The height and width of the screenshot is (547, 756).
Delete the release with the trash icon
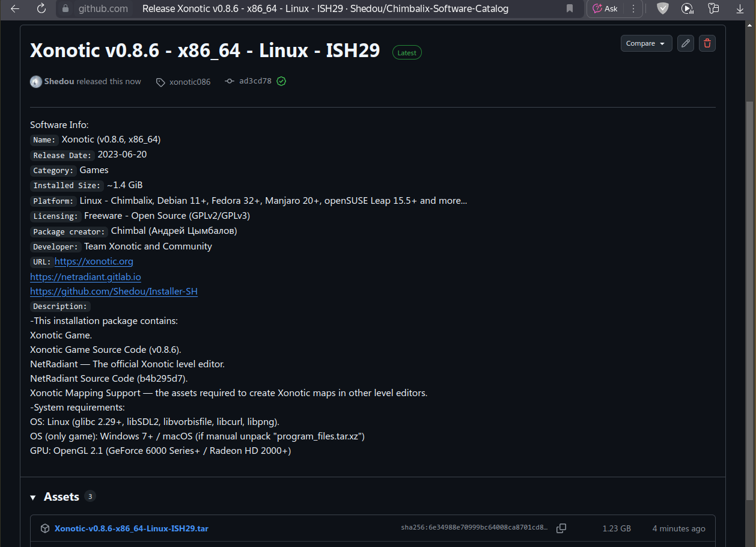point(707,43)
